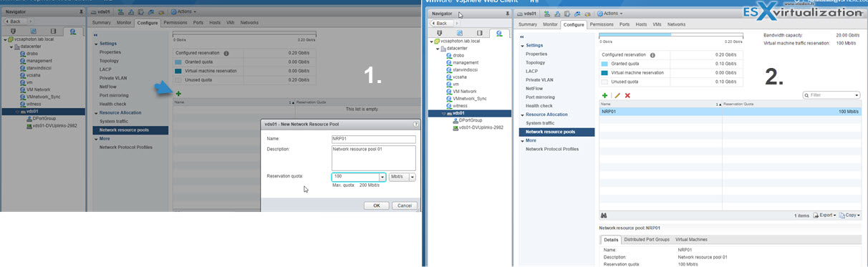Click the red X delete icon in right window
Image resolution: width=868 pixels, height=267 pixels.
pos(627,94)
